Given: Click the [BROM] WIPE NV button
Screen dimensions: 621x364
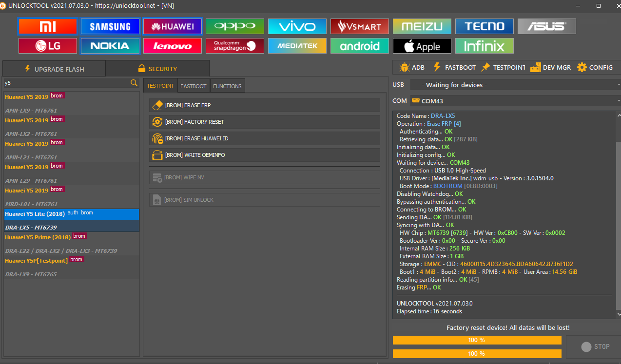Looking at the screenshot, I should [x=265, y=177].
